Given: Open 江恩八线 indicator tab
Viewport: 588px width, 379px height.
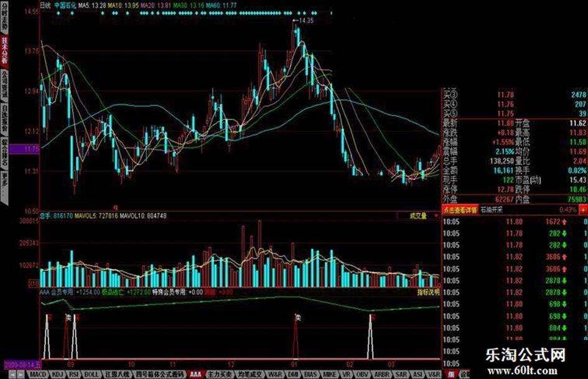Looking at the screenshot, I should 117,375.
